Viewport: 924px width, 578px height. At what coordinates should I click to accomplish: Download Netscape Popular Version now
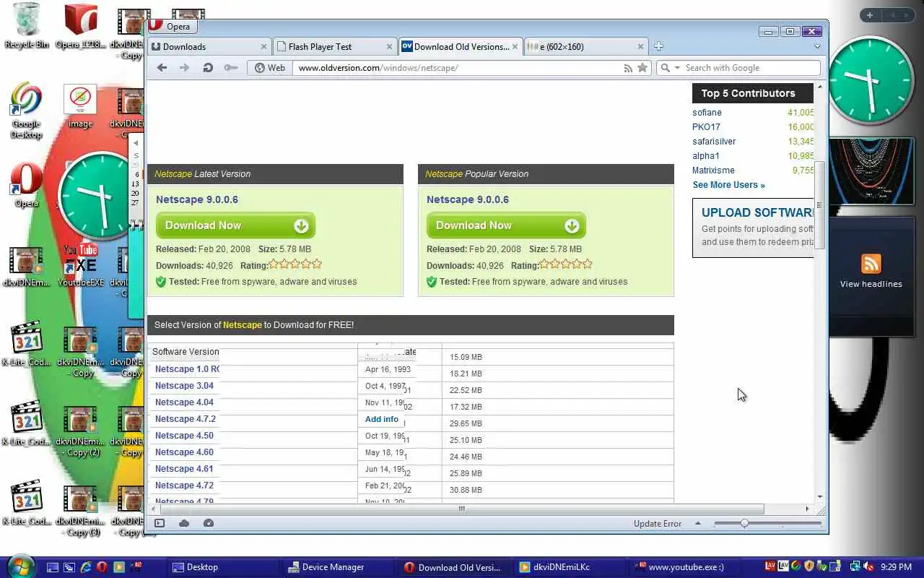coord(506,225)
